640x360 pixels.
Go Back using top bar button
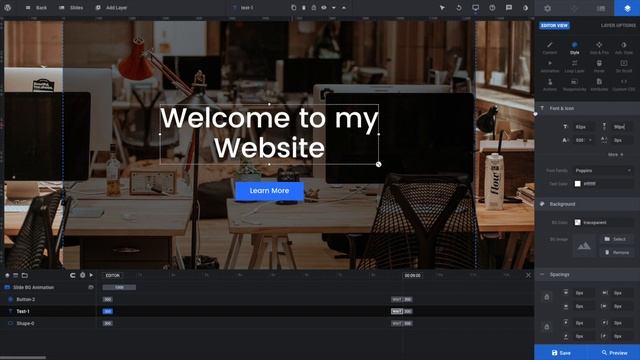coord(36,8)
